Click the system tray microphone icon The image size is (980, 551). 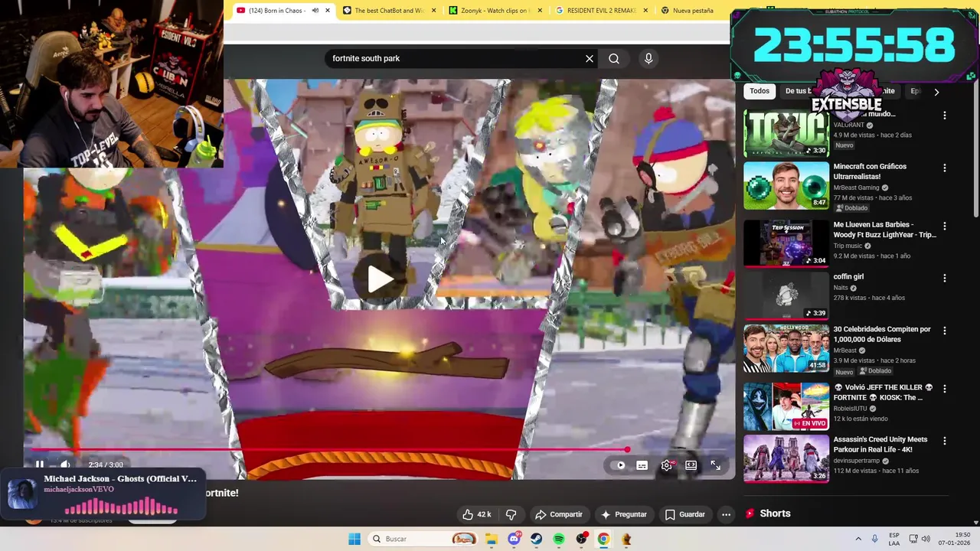(x=874, y=539)
